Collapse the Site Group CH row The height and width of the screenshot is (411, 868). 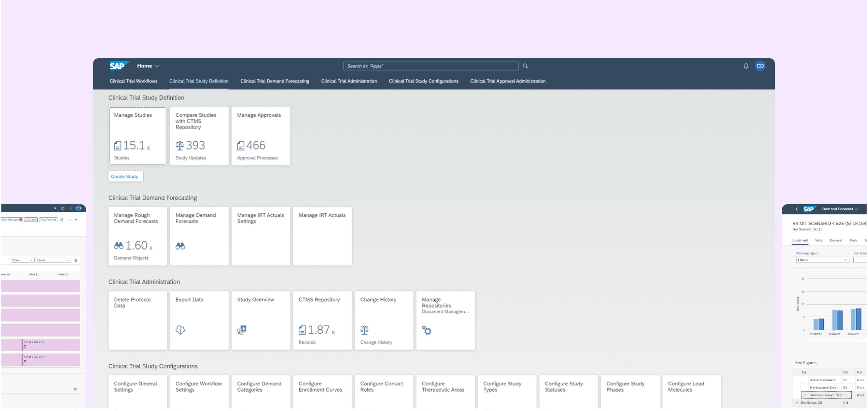(797, 403)
